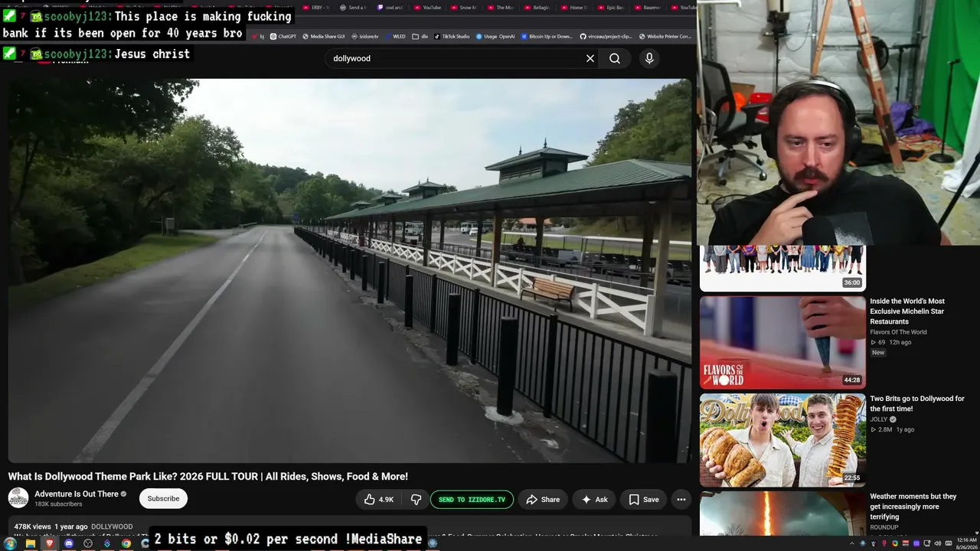Show hidden system tray icons
980x551 pixels.
[852, 544]
